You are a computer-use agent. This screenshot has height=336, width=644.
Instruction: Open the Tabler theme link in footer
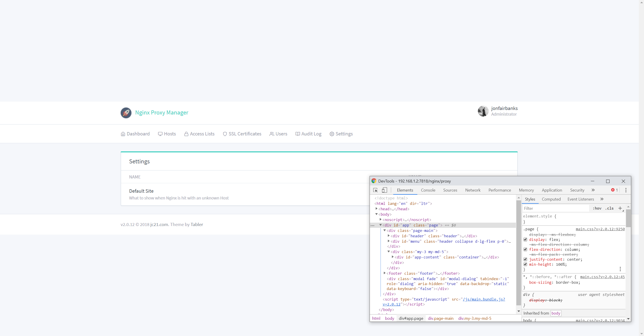pyautogui.click(x=197, y=225)
